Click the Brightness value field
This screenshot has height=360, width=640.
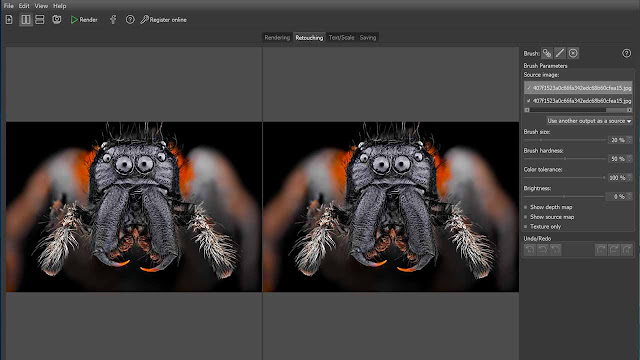pos(617,196)
